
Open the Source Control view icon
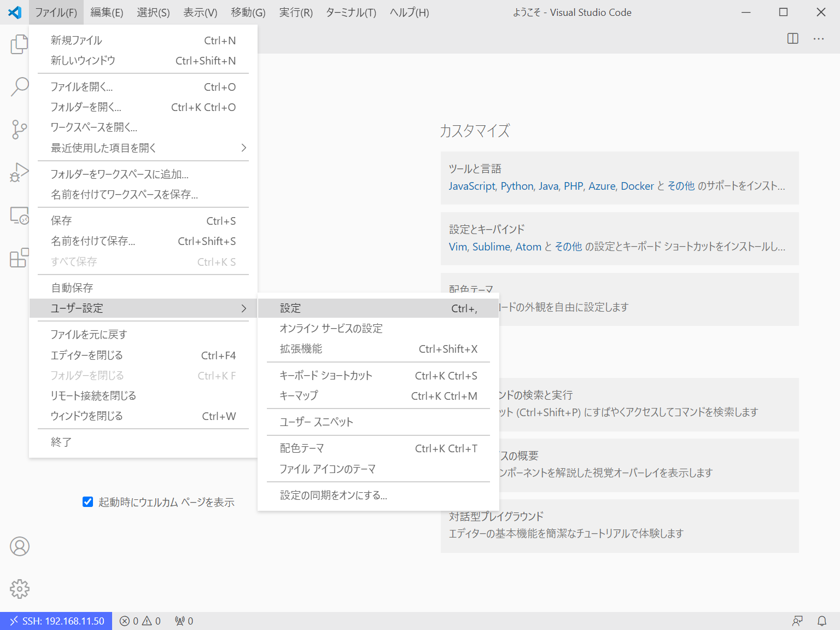tap(19, 130)
